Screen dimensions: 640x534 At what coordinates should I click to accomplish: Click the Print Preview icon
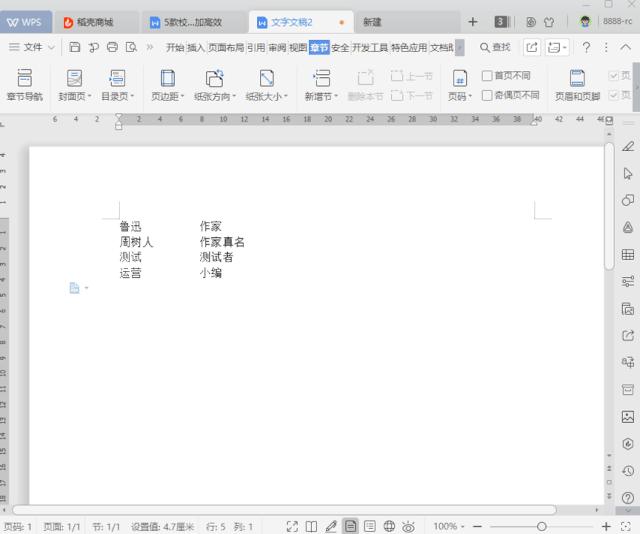131,47
